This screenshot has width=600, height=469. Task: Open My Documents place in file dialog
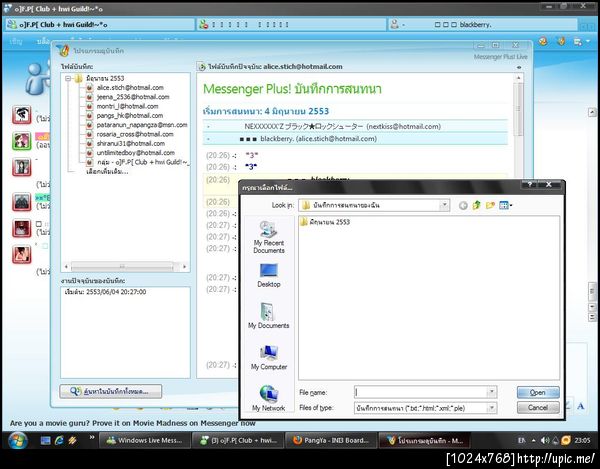(x=269, y=316)
